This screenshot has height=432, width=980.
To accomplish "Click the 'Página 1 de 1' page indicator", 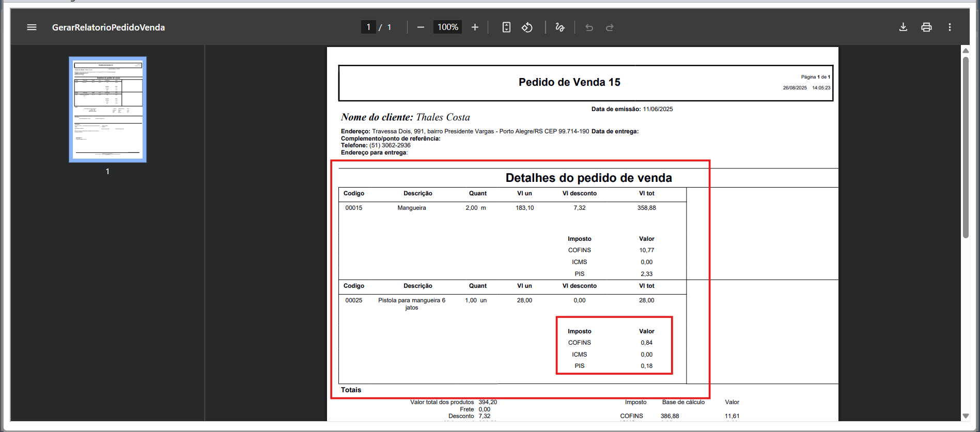I will 816,77.
